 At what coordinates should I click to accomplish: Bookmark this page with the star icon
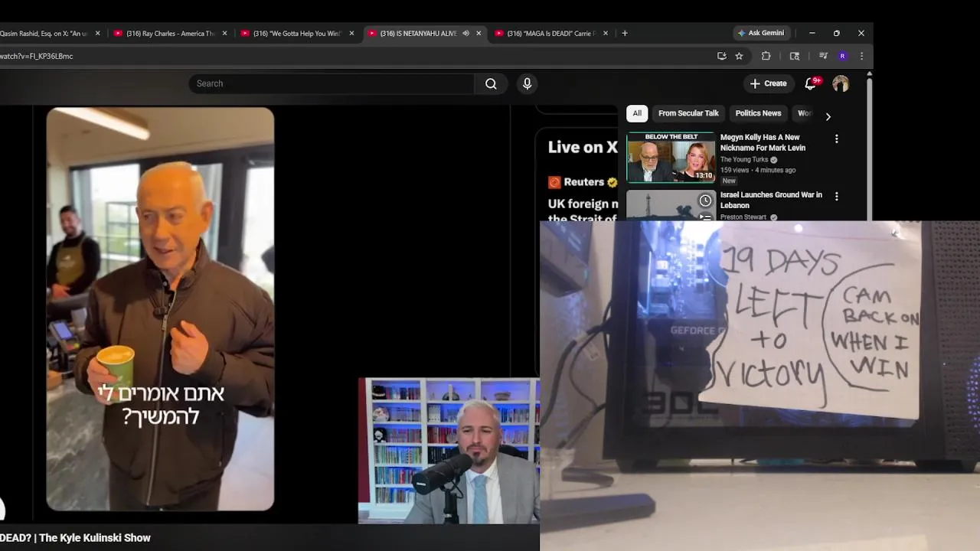tap(739, 56)
